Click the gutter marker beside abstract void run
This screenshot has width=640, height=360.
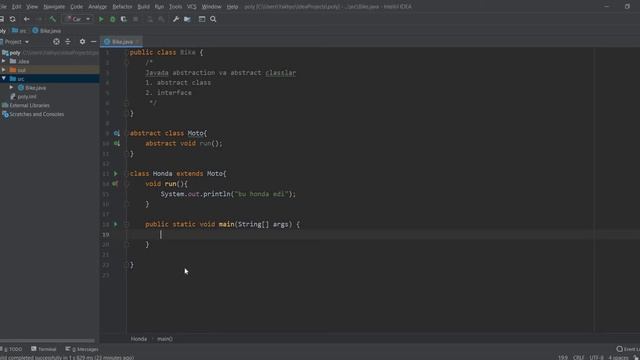tap(117, 144)
